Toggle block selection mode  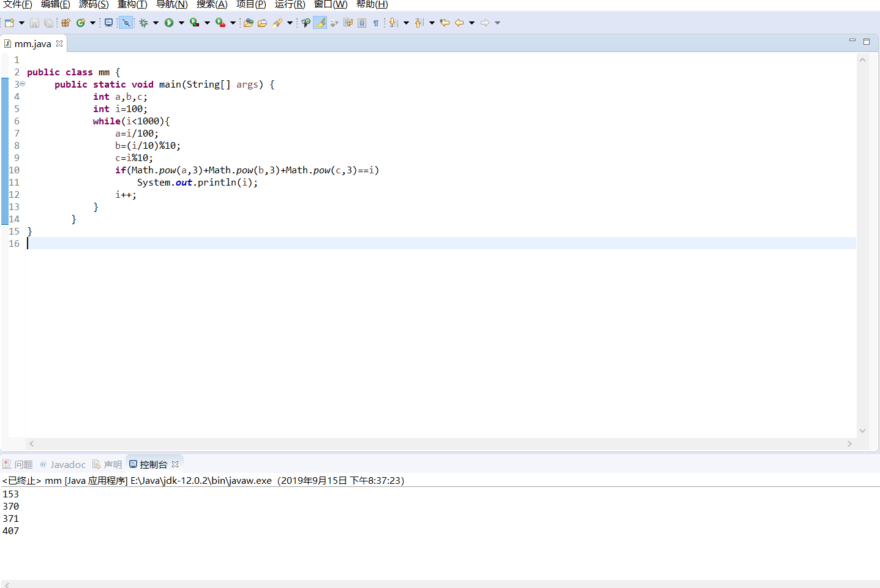362,23
